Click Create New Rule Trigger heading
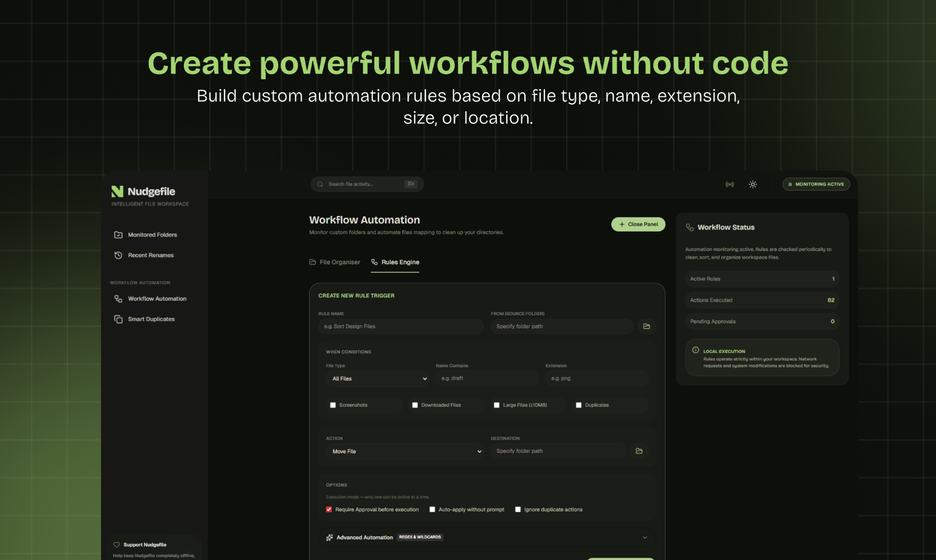This screenshot has width=936, height=560. point(356,296)
